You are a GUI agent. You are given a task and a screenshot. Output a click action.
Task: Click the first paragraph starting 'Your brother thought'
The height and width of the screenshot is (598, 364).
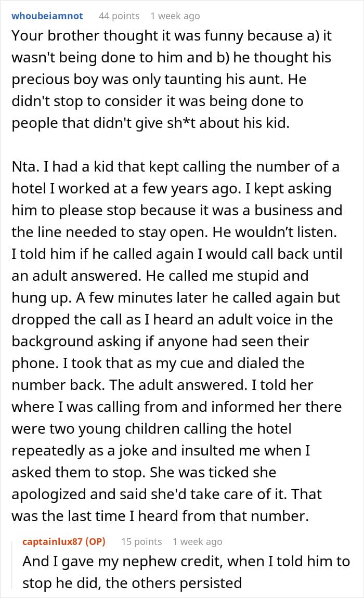[171, 79]
